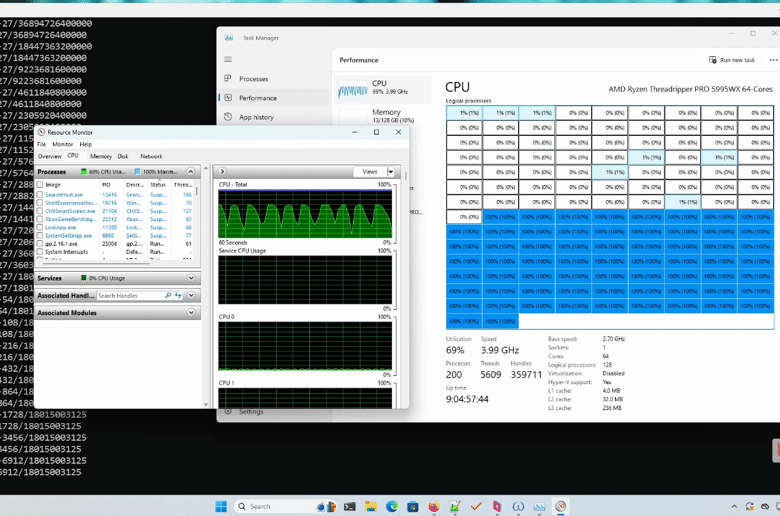
Task: Open Terminal from the taskbar
Action: (x=350, y=507)
